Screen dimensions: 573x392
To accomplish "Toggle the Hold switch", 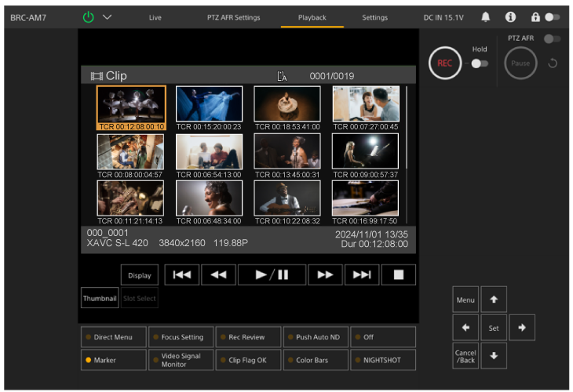I will point(479,64).
